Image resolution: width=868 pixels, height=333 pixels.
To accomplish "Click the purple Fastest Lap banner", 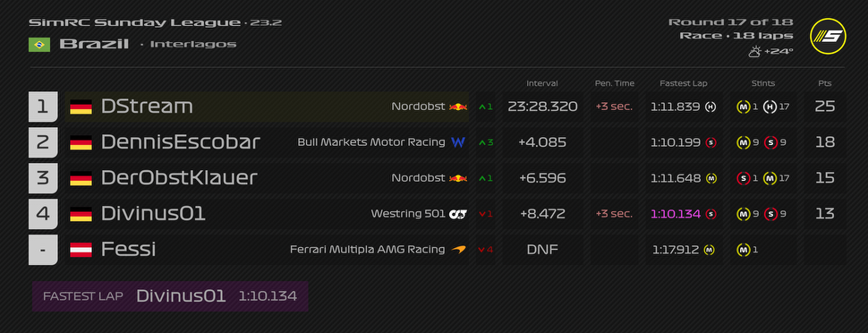I will click(170, 296).
